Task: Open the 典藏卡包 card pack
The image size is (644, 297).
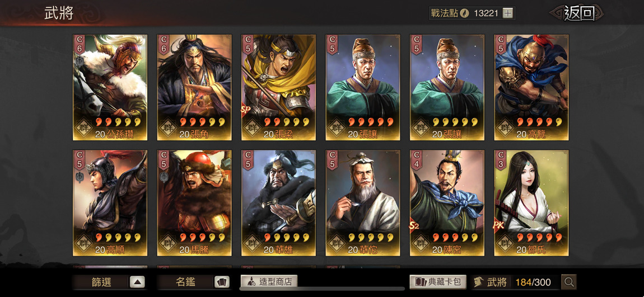Action: pyautogui.click(x=438, y=281)
